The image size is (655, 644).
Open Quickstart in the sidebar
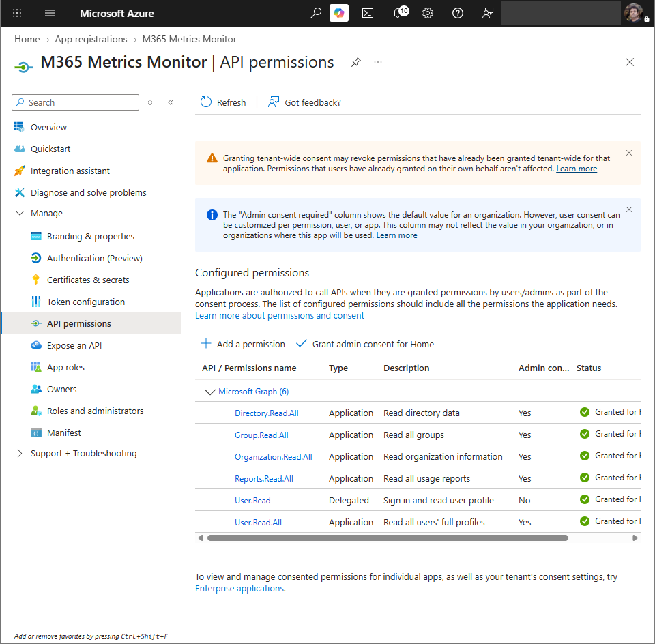point(50,149)
